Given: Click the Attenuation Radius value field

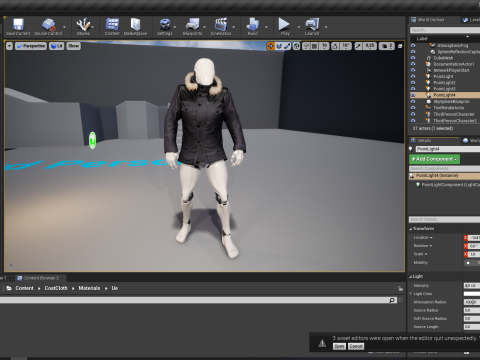Looking at the screenshot, I should pos(472,302).
